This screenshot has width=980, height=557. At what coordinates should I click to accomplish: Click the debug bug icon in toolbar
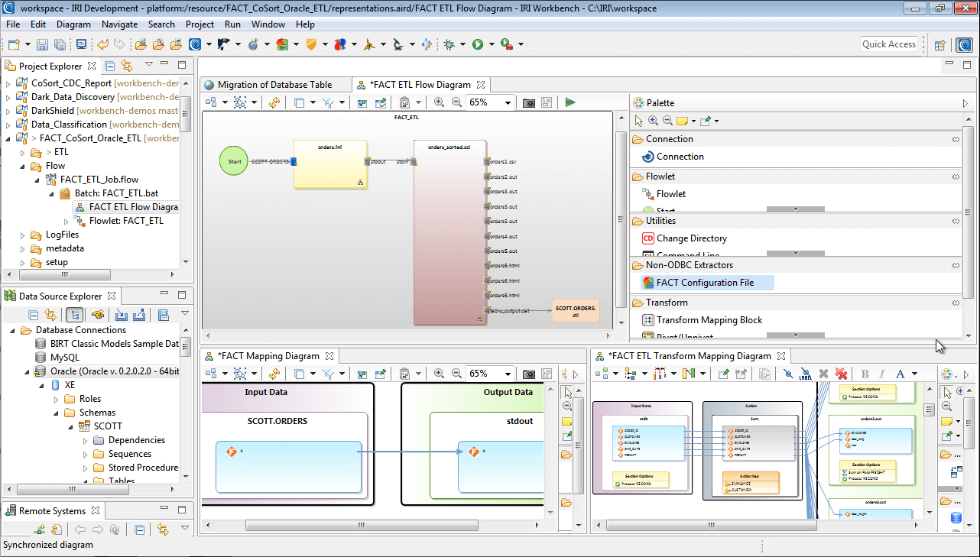(449, 44)
